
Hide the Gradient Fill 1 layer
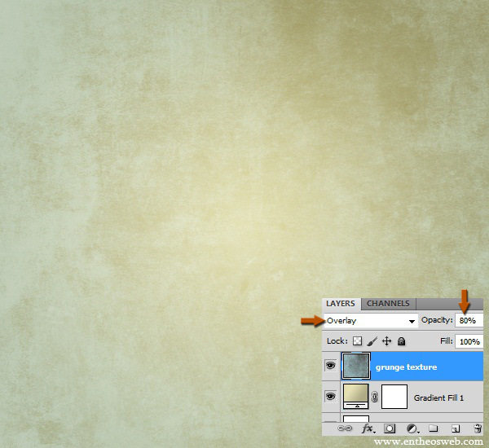pyautogui.click(x=331, y=397)
